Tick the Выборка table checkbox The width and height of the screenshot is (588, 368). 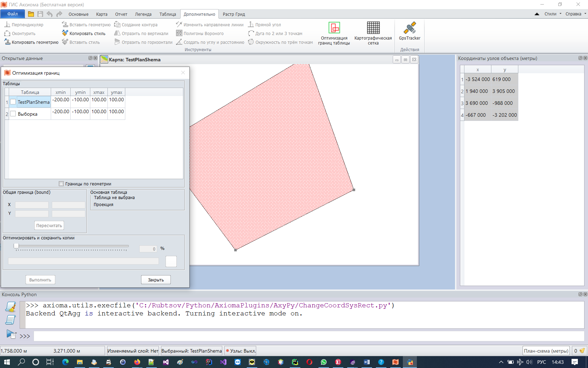(13, 114)
